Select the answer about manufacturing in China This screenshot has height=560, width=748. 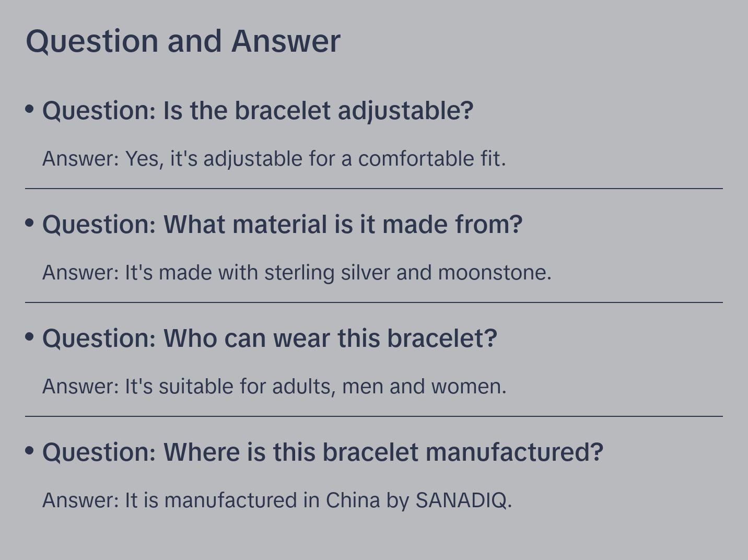tap(277, 500)
